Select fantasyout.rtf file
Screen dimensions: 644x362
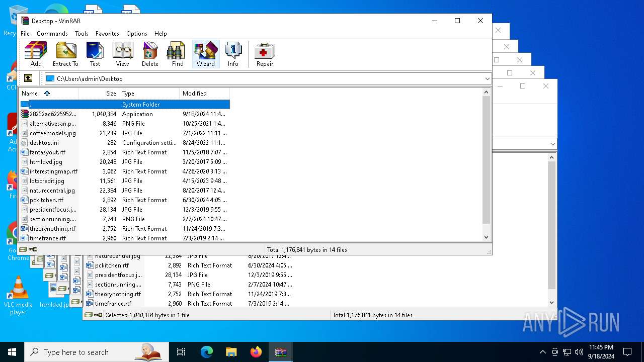click(124, 152)
